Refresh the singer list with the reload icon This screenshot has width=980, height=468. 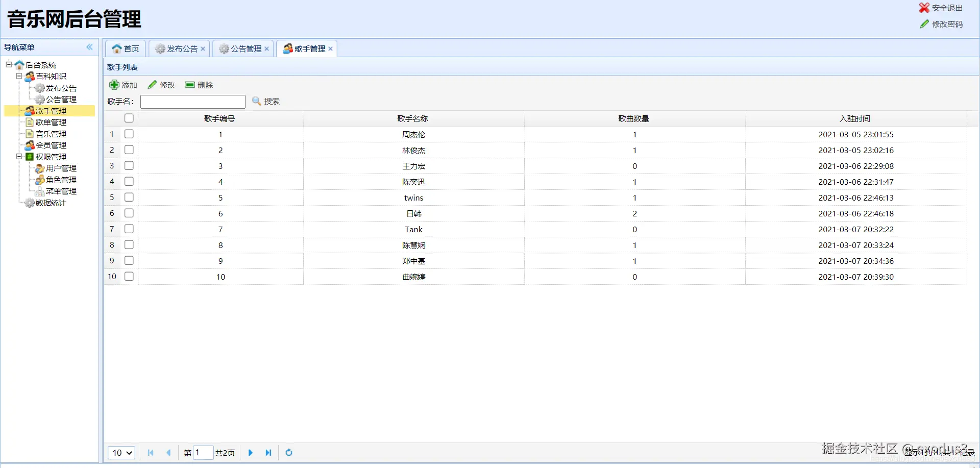(x=289, y=453)
